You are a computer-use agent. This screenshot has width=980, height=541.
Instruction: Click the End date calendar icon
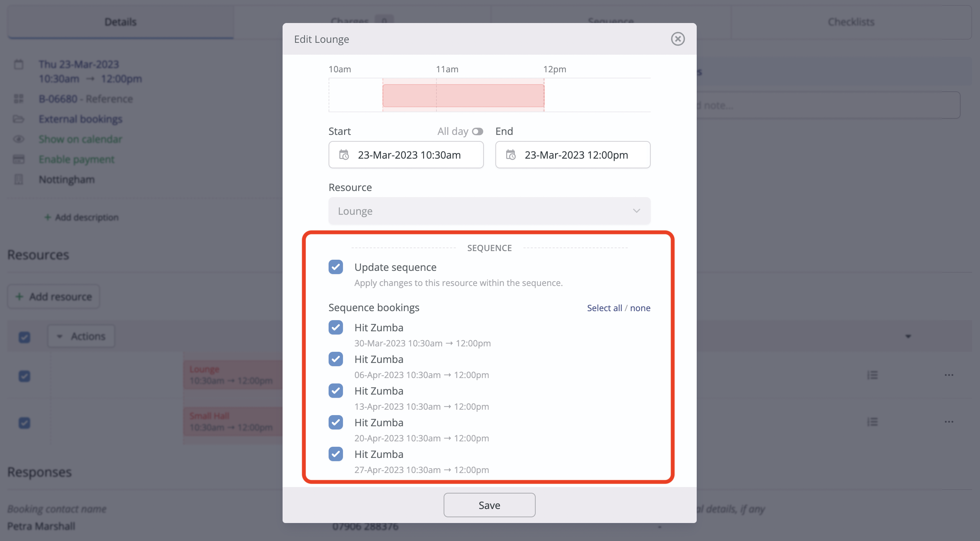tap(510, 155)
